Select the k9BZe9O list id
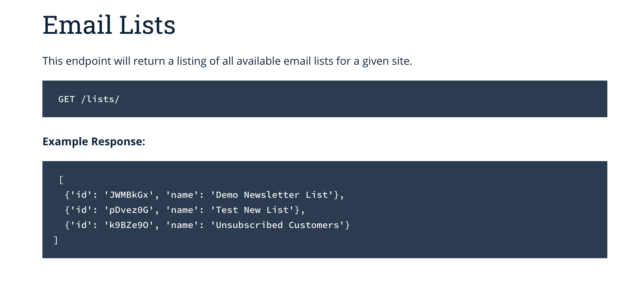The height and width of the screenshot is (292, 644). point(129,225)
